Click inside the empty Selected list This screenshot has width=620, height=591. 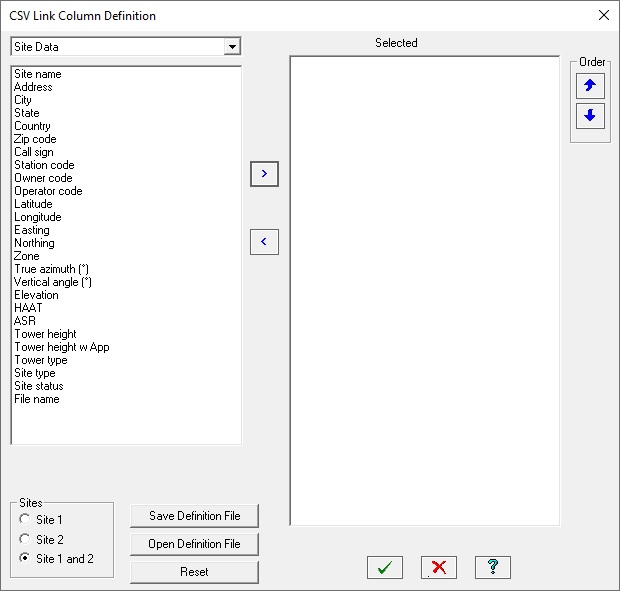pos(424,290)
